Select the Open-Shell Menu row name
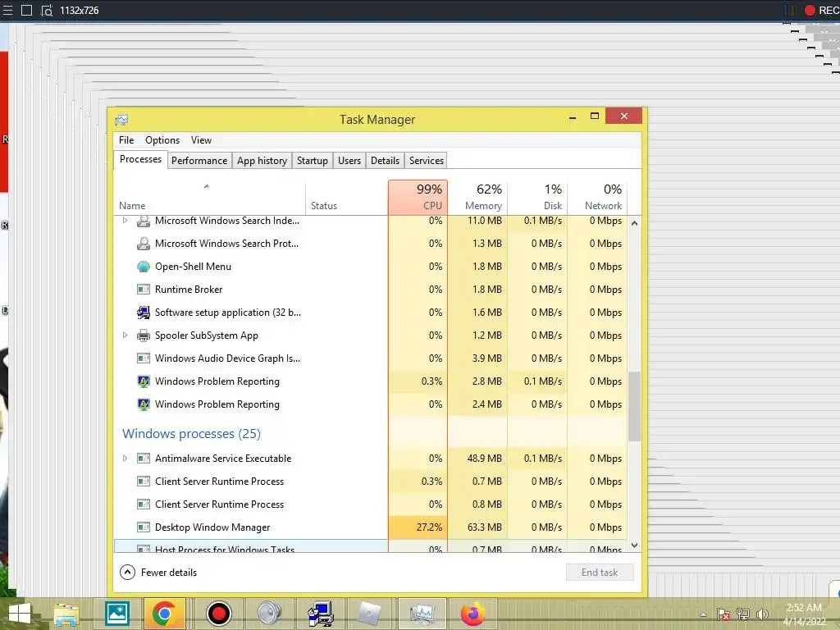The image size is (840, 630). (193, 267)
